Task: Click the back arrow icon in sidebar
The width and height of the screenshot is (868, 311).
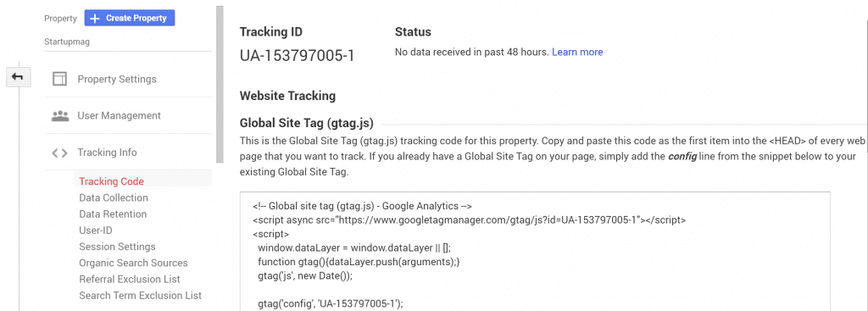Action: click(x=19, y=77)
